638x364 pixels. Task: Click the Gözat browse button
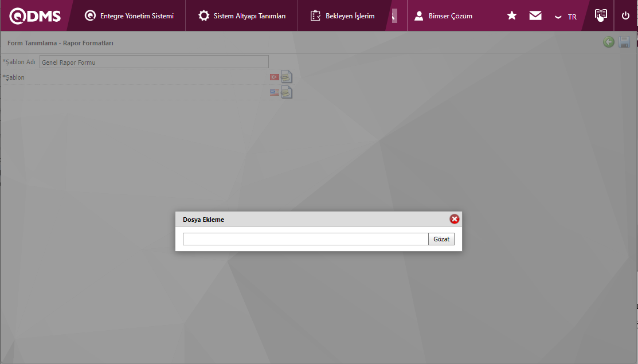(441, 239)
